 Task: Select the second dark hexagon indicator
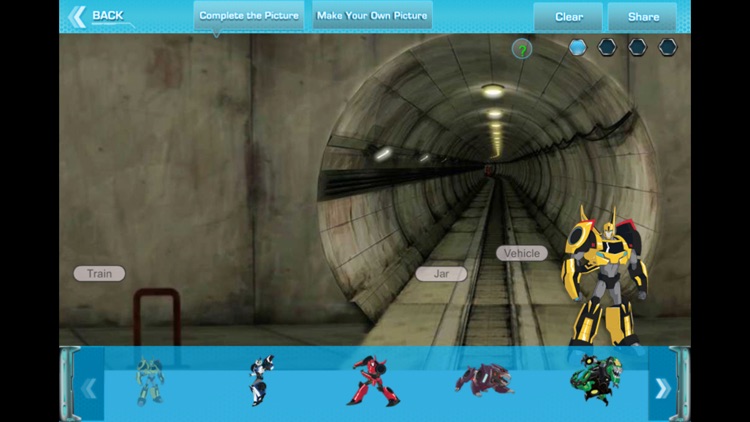tap(607, 47)
